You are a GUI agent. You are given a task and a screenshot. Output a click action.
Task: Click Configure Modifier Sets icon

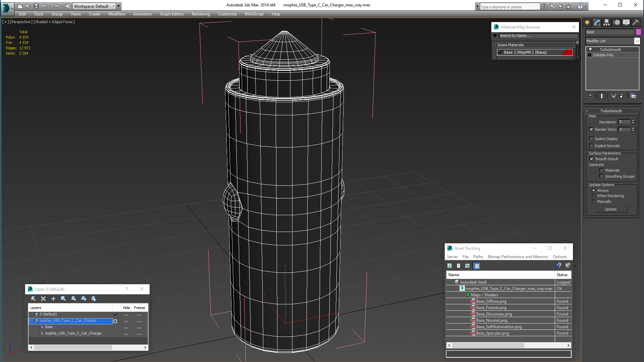point(633,96)
